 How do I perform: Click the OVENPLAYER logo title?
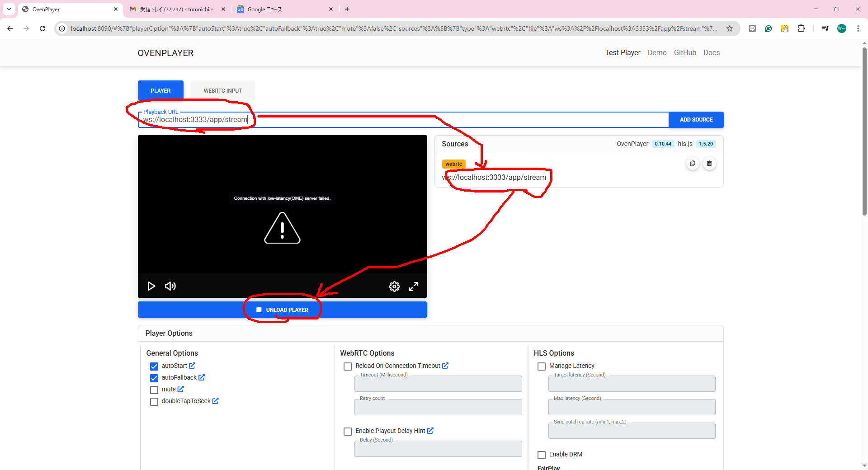pyautogui.click(x=165, y=53)
